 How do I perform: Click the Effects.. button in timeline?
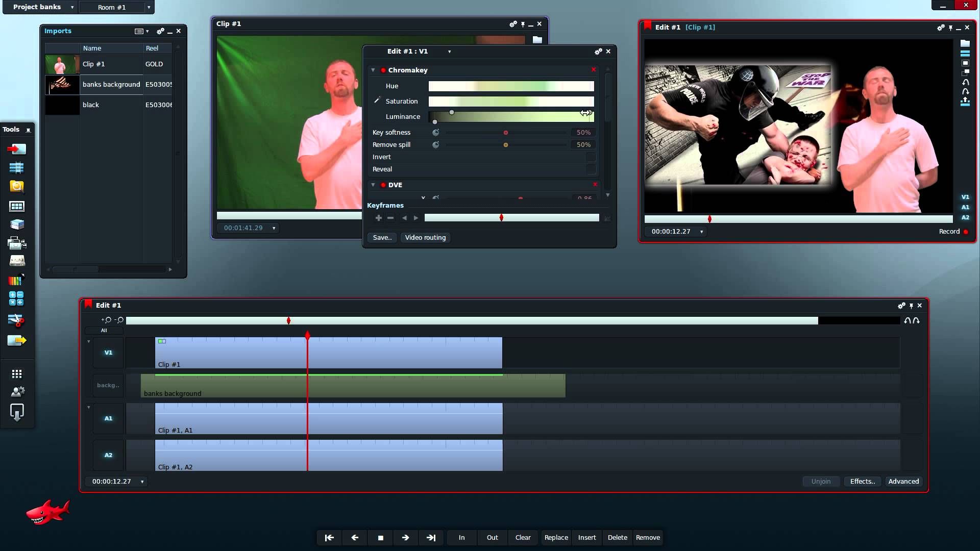862,482
